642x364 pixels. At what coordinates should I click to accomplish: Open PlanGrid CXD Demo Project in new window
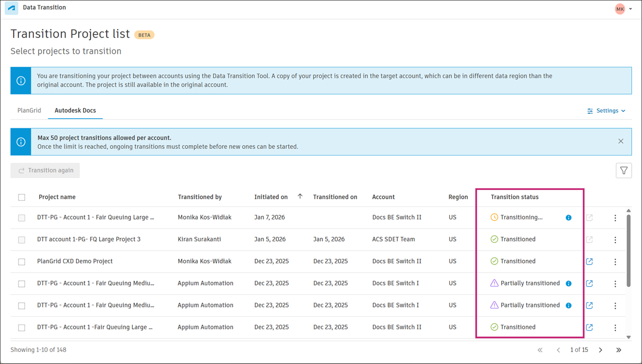(589, 261)
